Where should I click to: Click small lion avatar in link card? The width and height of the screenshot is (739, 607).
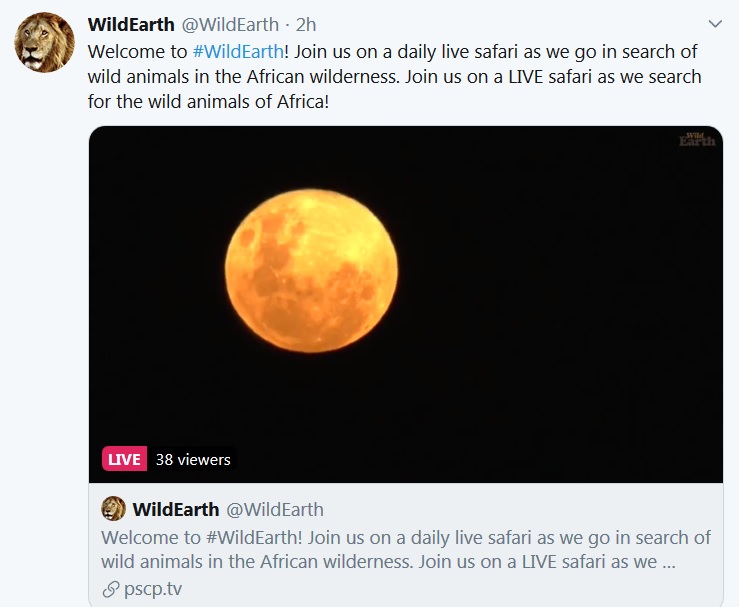(x=113, y=509)
